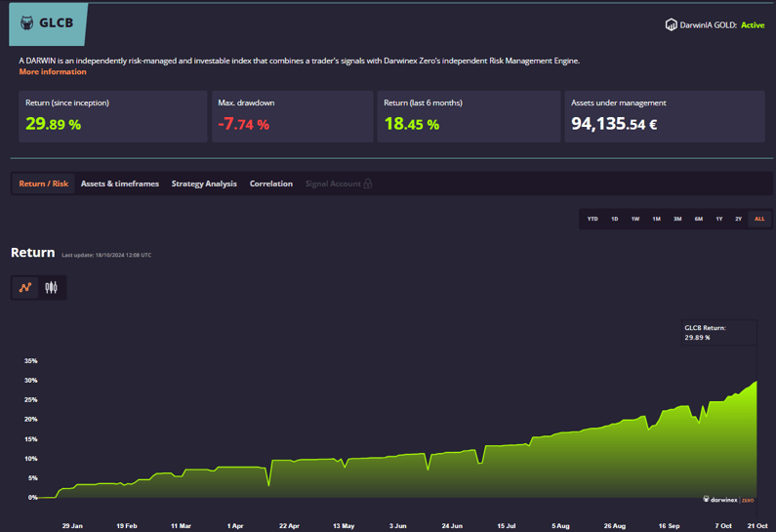Open the Strategy Analysis tab
The image size is (776, 532).
point(204,184)
